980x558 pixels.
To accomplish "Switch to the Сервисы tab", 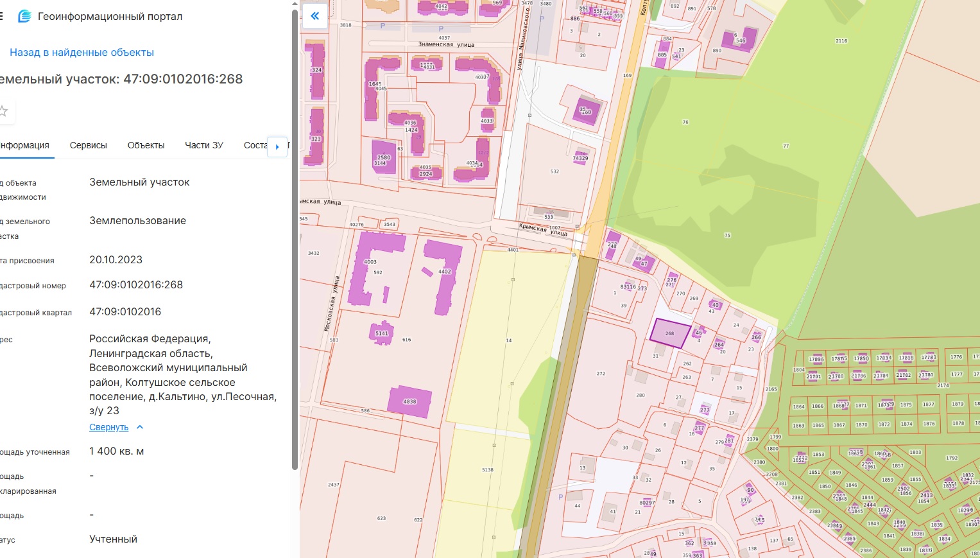I will (x=88, y=145).
